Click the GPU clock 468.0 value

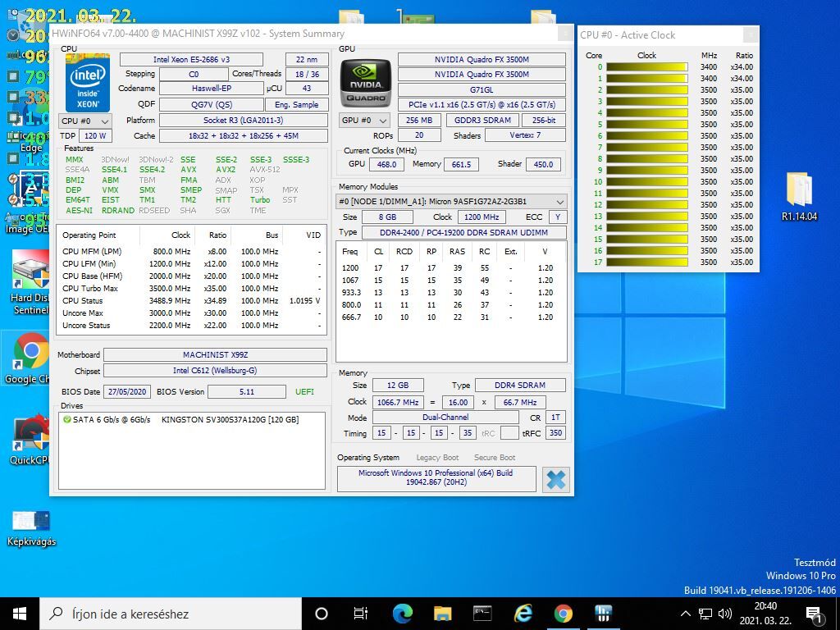click(x=387, y=164)
